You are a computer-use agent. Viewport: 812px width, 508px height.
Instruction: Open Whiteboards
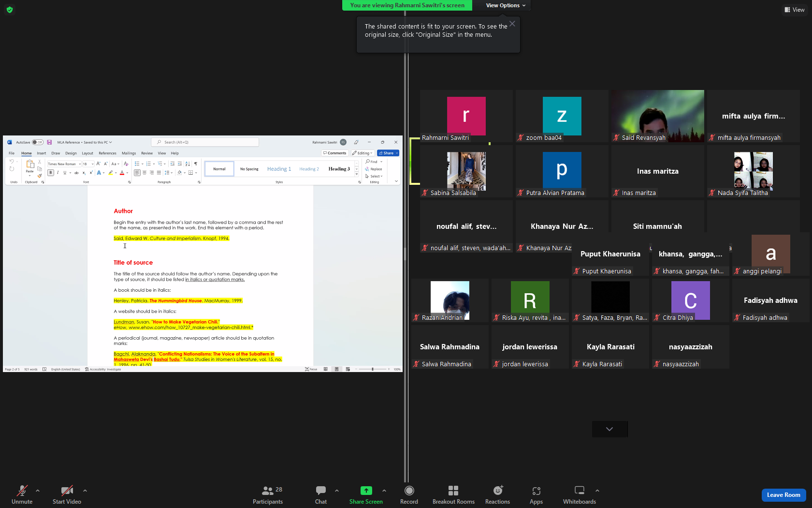[580, 495]
